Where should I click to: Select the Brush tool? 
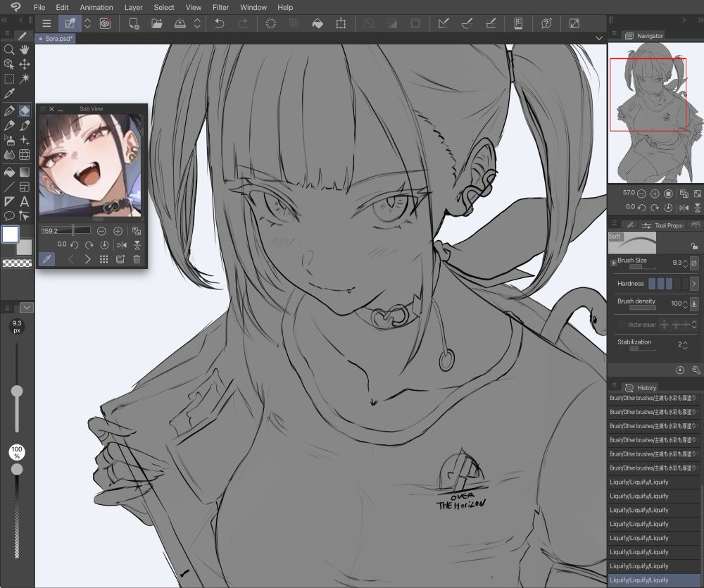[25, 125]
